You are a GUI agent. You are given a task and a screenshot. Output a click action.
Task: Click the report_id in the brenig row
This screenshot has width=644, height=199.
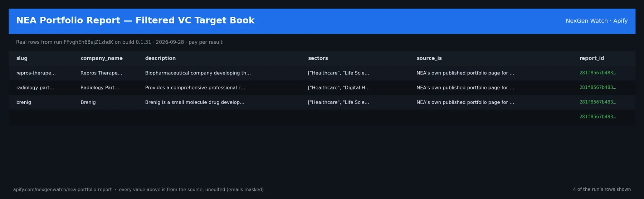tap(597, 102)
